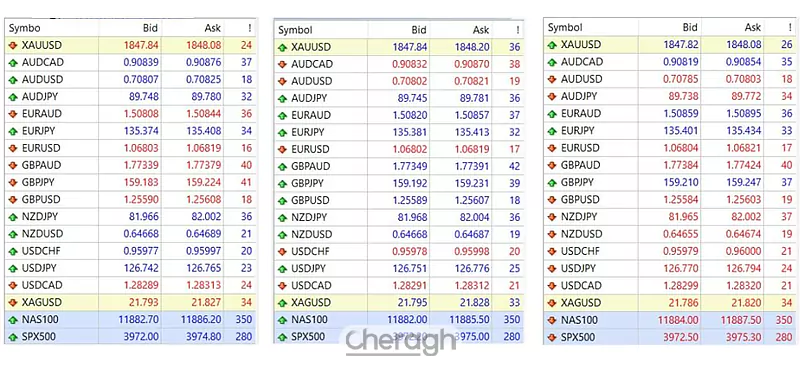Click the GBPAUD up arrow icon in middle panel
Viewport: 800px width, 376px height.
(283, 166)
